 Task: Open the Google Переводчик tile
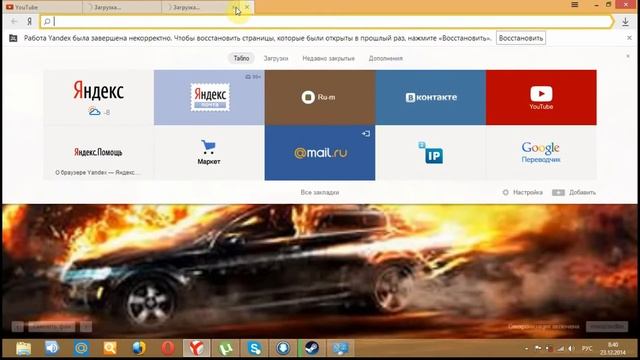point(541,153)
